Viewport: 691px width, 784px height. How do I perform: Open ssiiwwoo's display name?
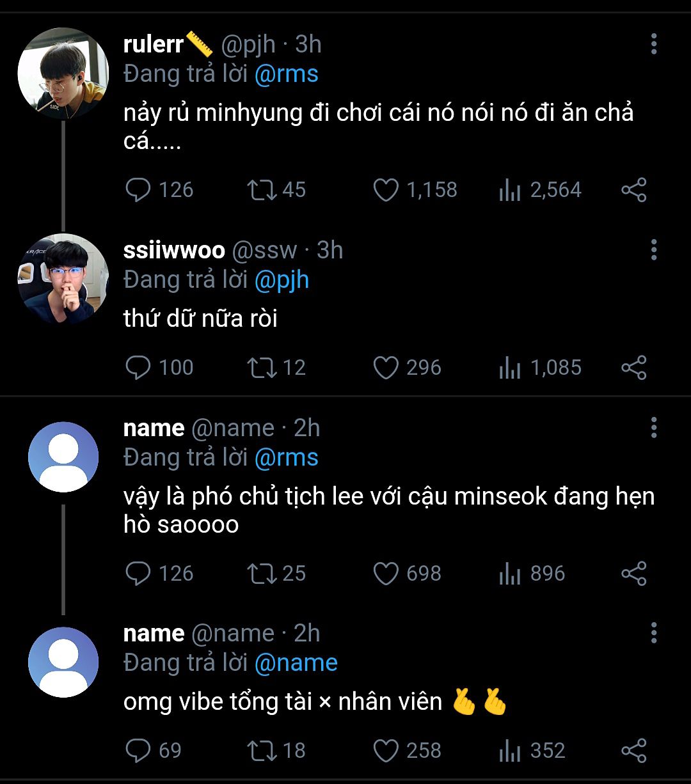173,250
